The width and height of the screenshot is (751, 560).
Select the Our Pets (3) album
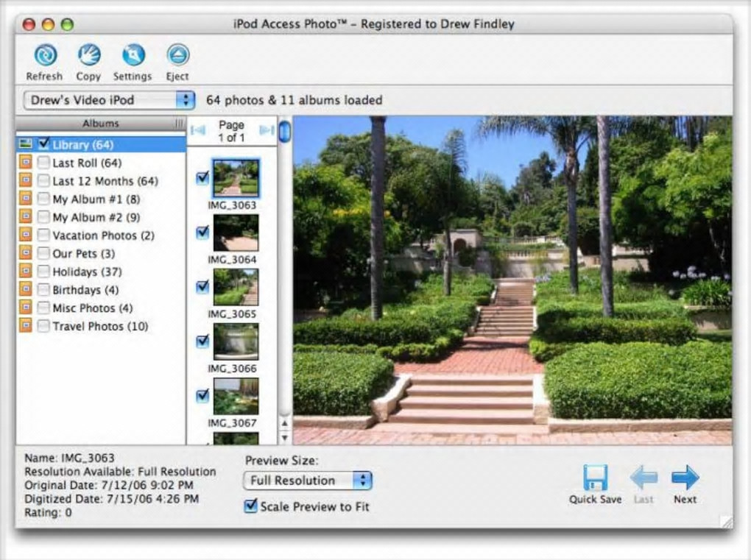point(101,254)
